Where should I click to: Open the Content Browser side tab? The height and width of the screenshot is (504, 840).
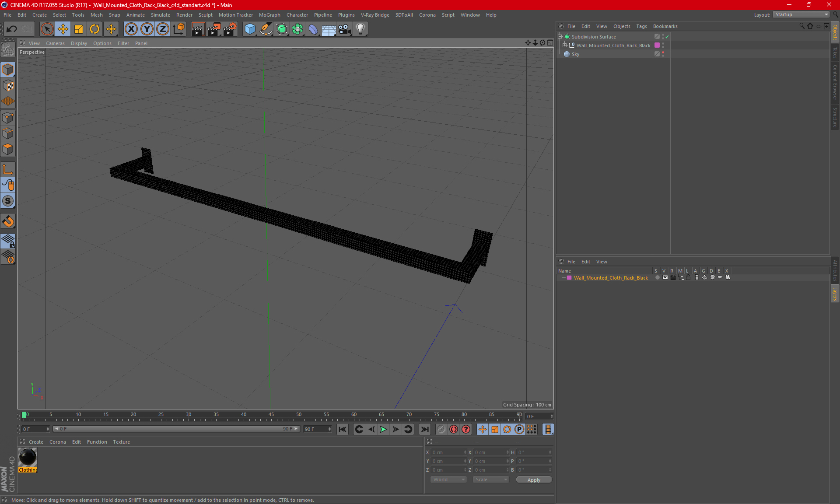click(x=835, y=82)
